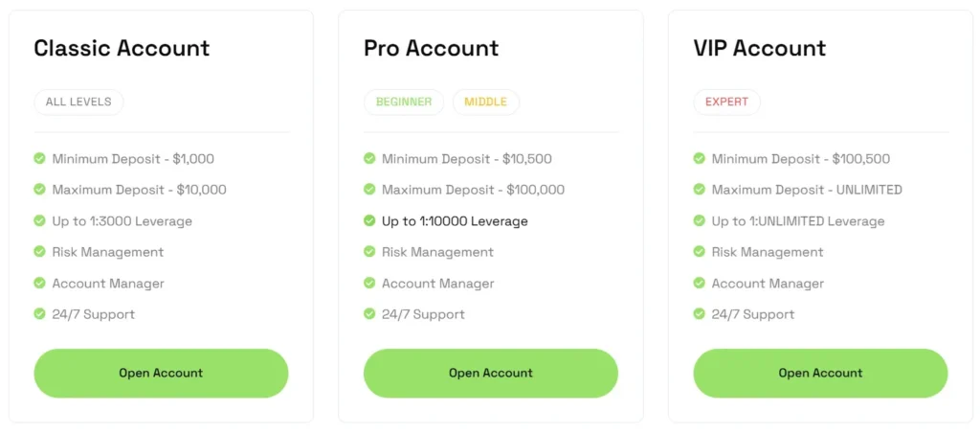Screen dimensions: 980x434
Task: Click check icon next to Minimum Deposit - $100,500
Action: [700, 158]
